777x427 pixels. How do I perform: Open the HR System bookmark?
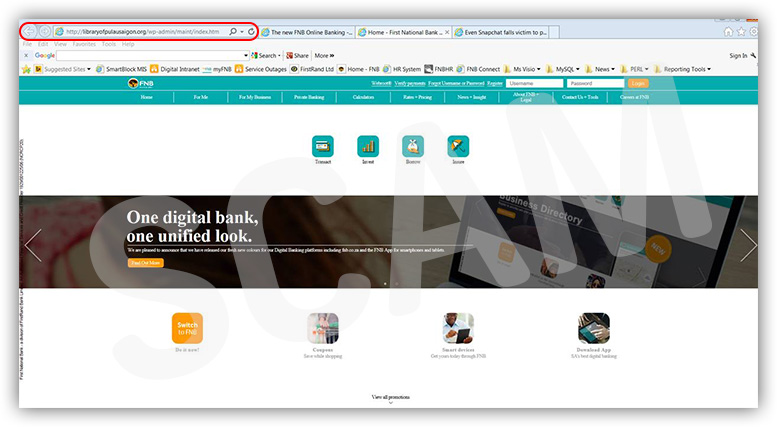(x=402, y=69)
